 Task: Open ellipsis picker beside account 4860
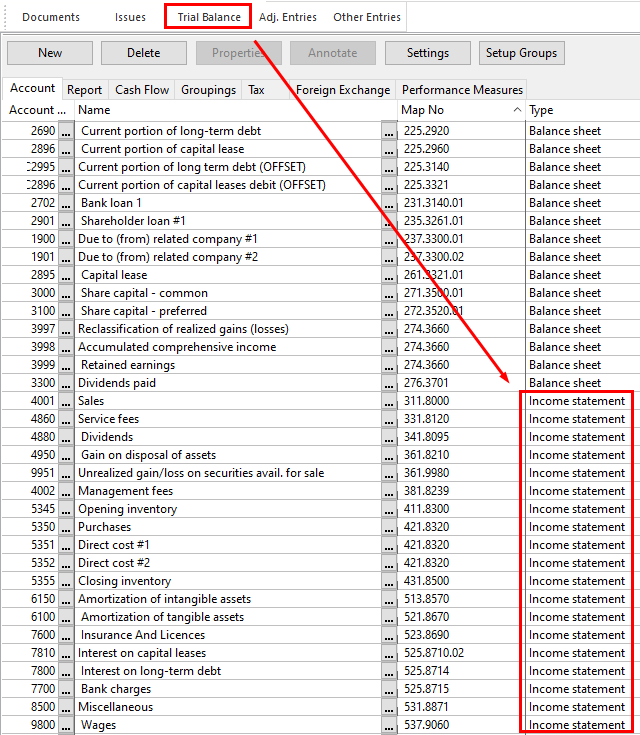66,419
